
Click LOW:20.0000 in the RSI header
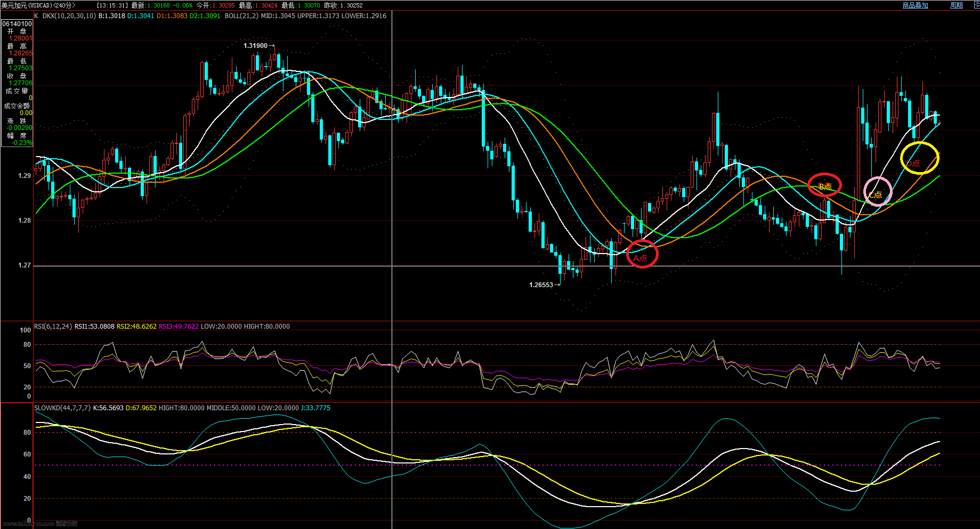pyautogui.click(x=221, y=327)
